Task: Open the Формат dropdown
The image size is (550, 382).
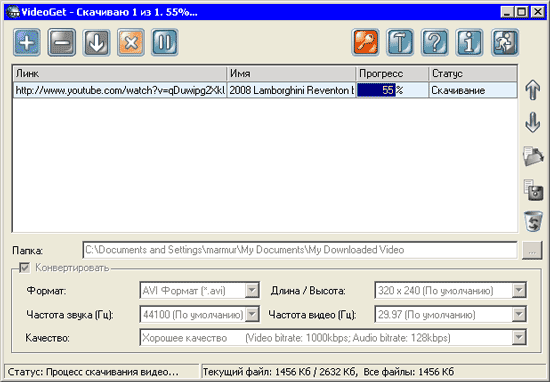Action: tap(252, 290)
